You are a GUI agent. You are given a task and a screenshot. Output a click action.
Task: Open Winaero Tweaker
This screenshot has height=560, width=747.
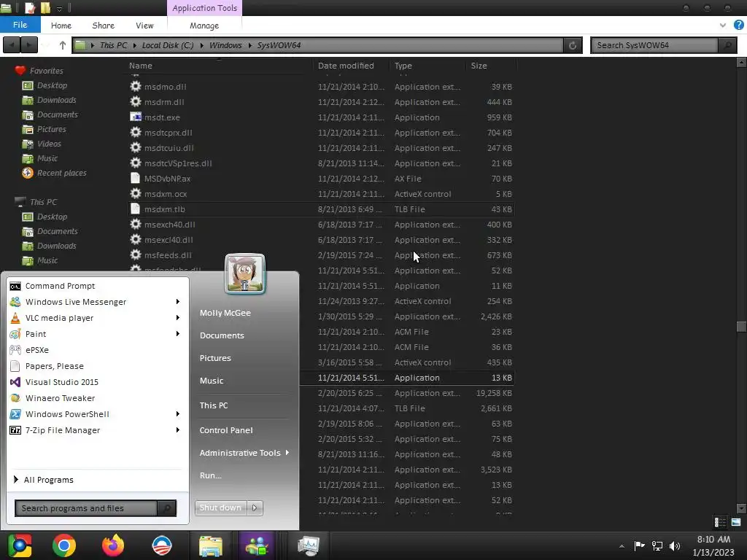(x=60, y=398)
